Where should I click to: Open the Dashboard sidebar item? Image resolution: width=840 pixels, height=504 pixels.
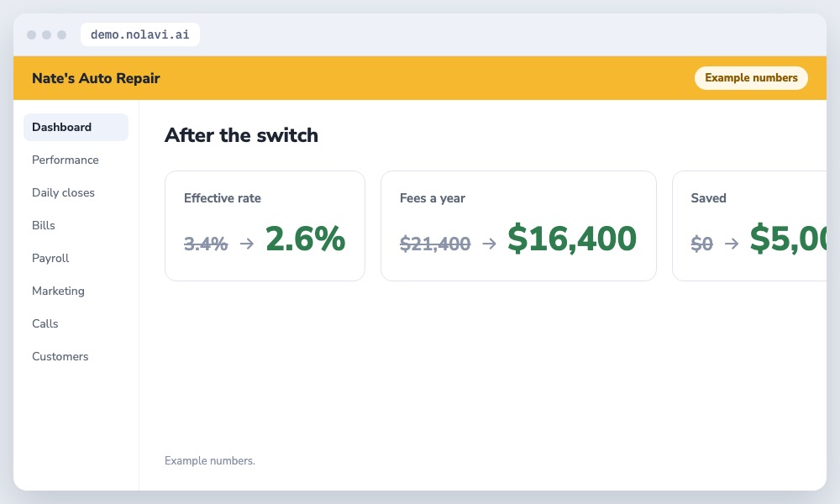[x=76, y=127]
